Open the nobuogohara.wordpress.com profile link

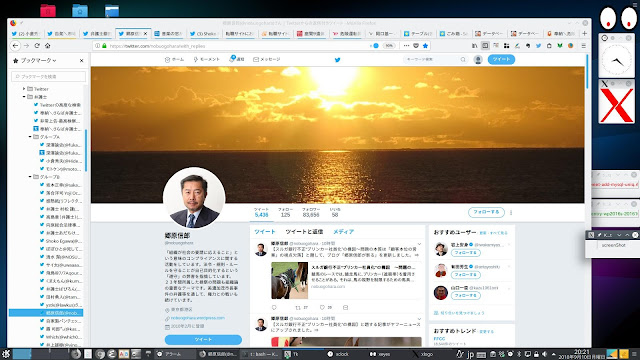pyautogui.click(x=198, y=318)
